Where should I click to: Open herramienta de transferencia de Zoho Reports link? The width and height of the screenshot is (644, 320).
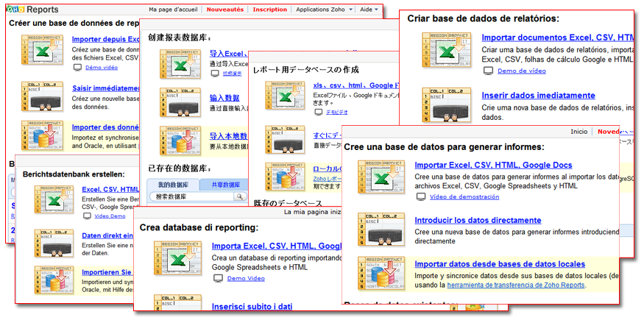[516, 285]
